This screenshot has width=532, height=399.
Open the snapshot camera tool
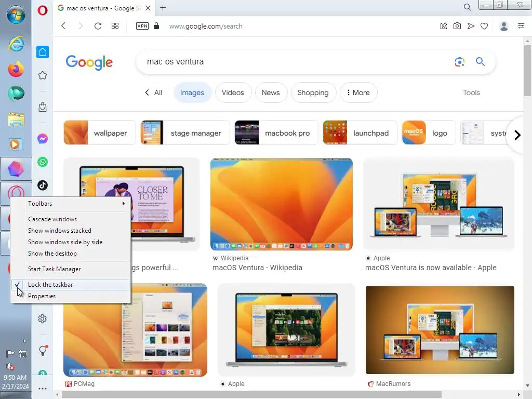coord(457,26)
